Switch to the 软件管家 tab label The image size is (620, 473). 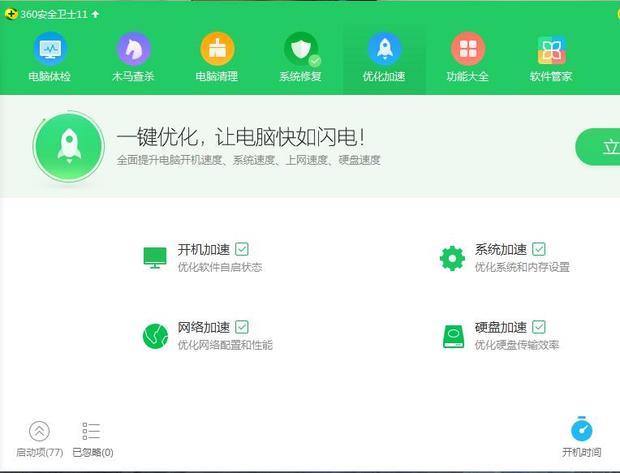pos(551,76)
